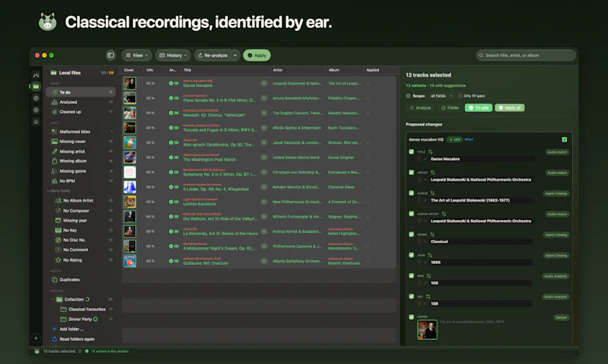This screenshot has width=608, height=364.
Task: Click the blue refresh icon for Read folders again
Action: click(54, 339)
